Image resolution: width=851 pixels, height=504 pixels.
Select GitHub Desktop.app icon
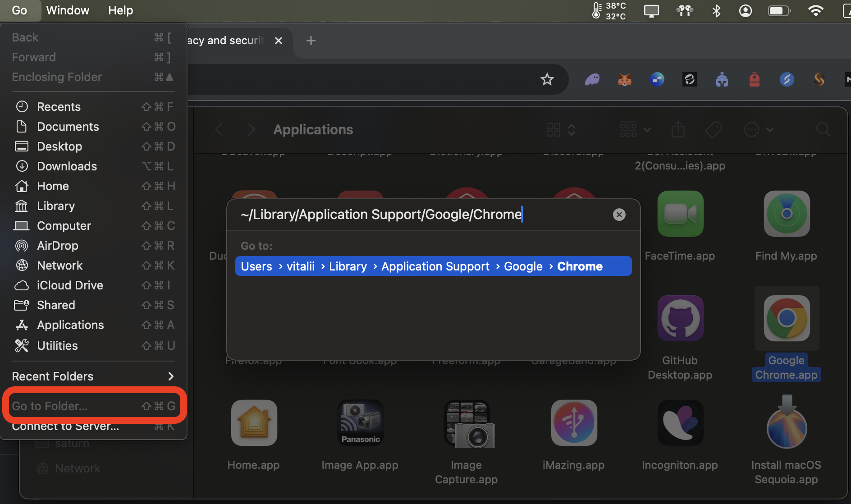[680, 318]
